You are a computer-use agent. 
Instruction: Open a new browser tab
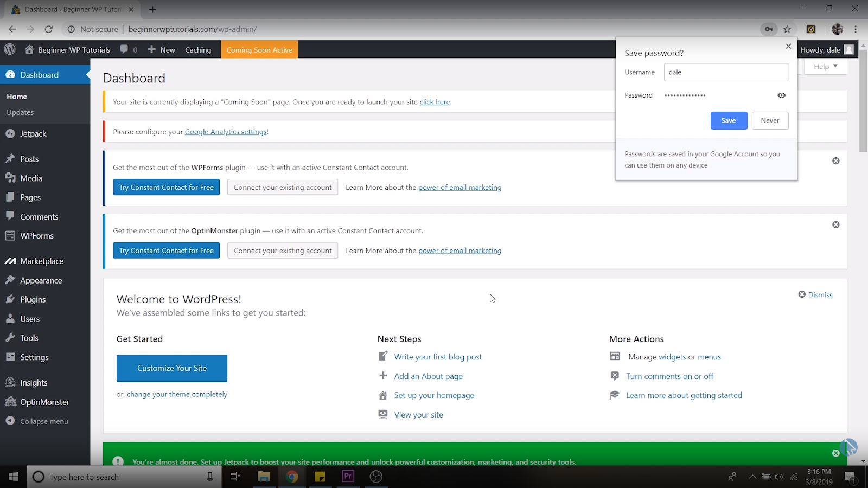pyautogui.click(x=152, y=9)
